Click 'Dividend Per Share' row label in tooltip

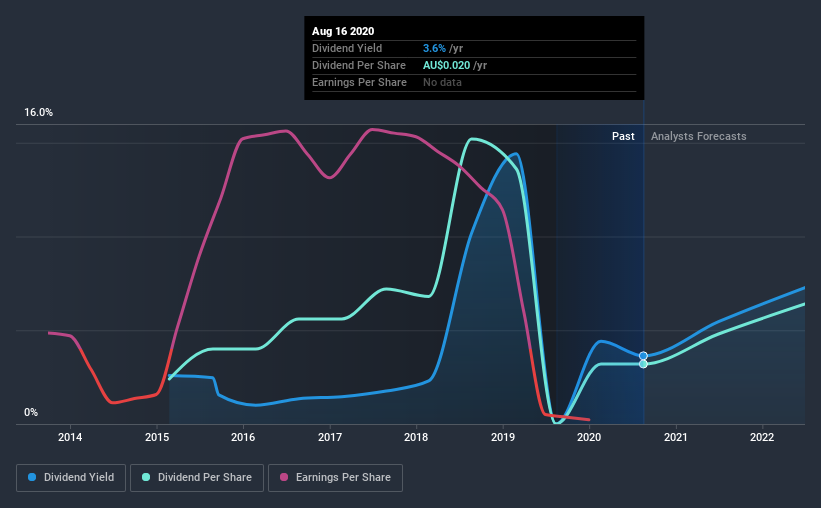[359, 65]
